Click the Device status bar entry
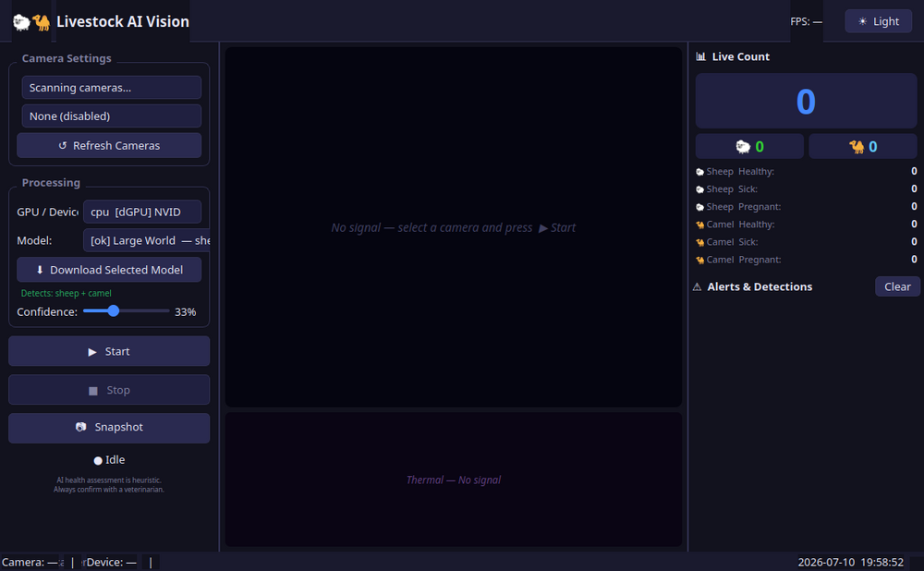This screenshot has height=571, width=924. click(112, 562)
